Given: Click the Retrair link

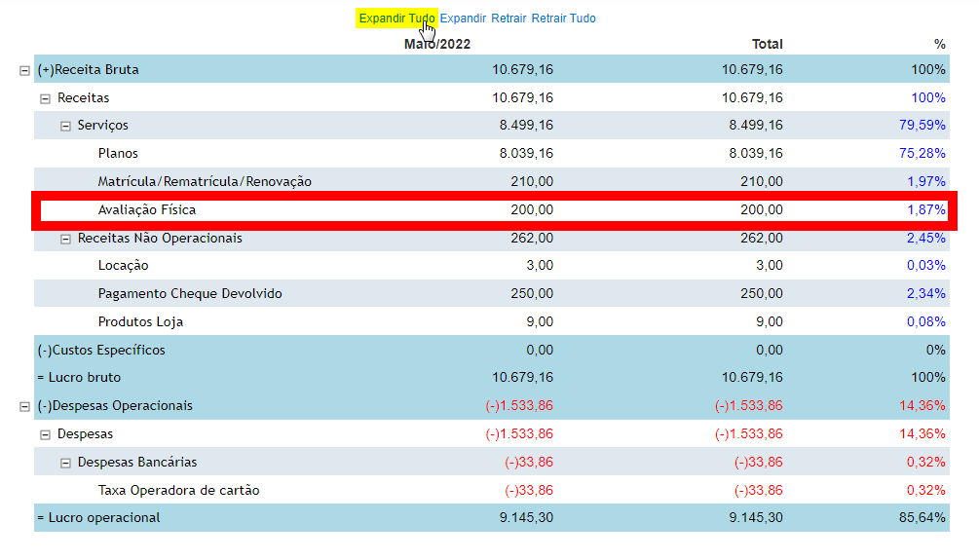Looking at the screenshot, I should [508, 19].
